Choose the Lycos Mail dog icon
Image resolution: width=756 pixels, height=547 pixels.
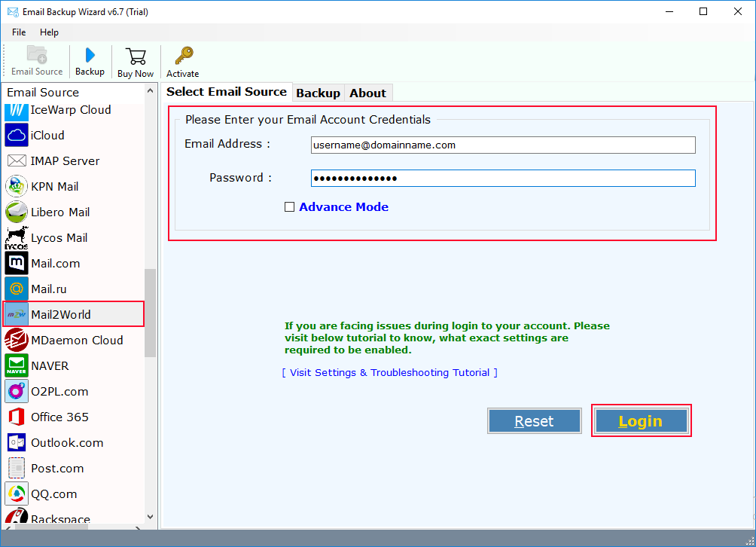coord(17,237)
